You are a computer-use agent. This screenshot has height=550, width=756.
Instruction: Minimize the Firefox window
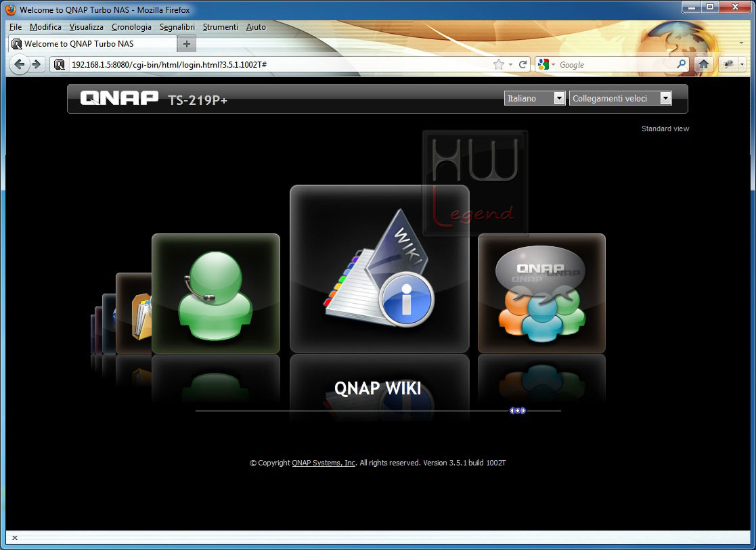pos(692,7)
